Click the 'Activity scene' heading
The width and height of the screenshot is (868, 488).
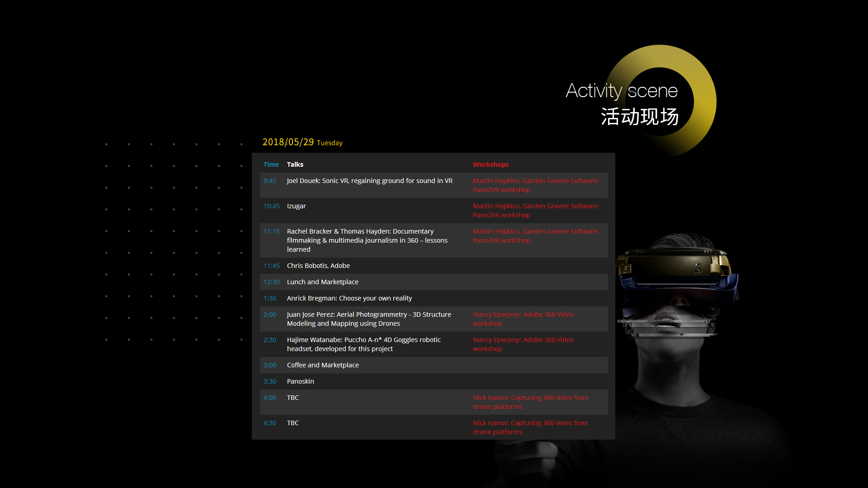(x=622, y=91)
